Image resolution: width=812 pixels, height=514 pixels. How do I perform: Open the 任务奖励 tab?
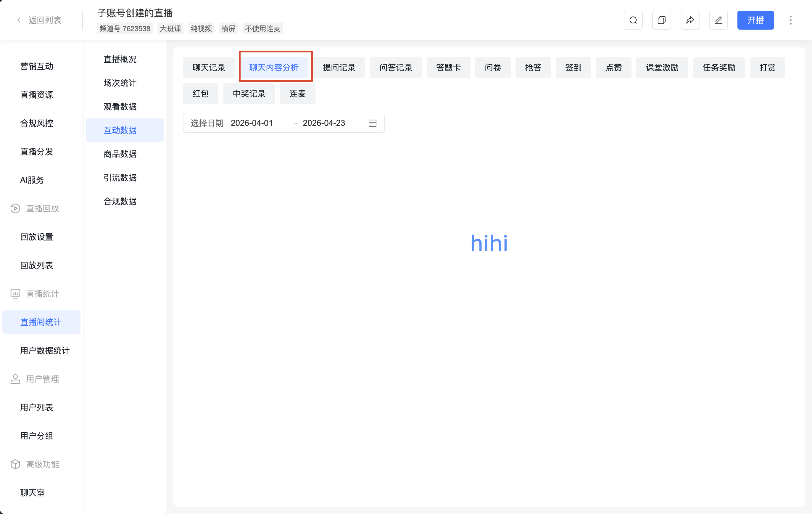[x=718, y=68]
